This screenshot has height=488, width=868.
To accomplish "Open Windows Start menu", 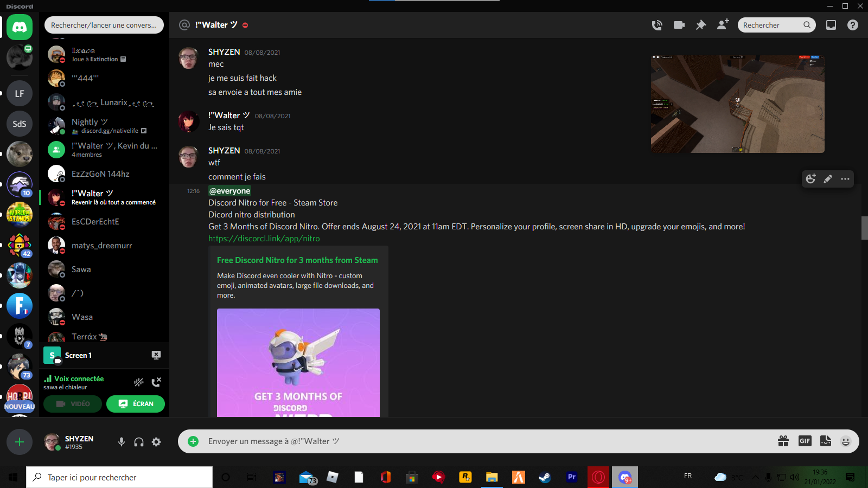I will point(13,477).
